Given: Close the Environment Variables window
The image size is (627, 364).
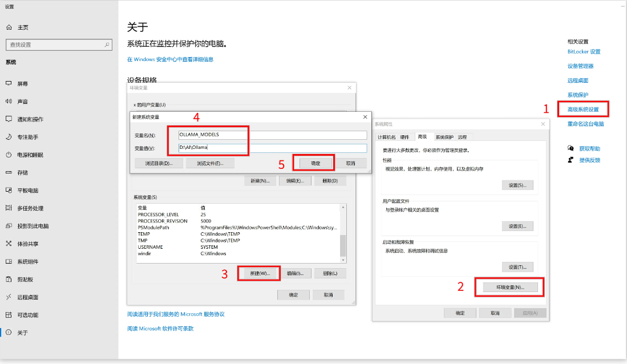Looking at the screenshot, I should click(350, 88).
